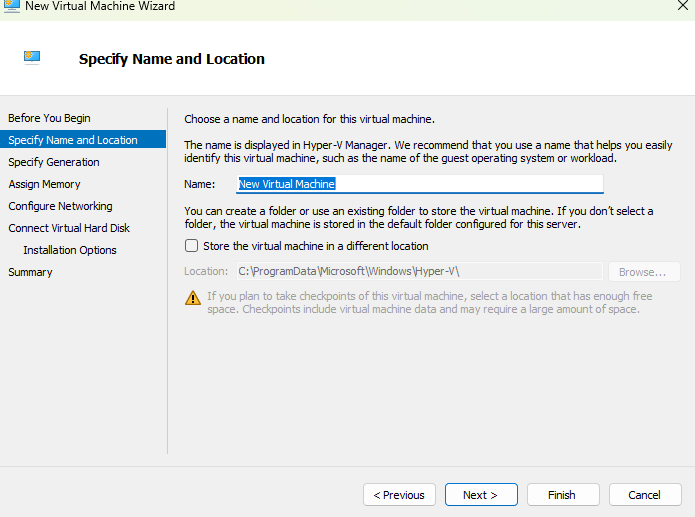Viewport: 695px width, 517px height.
Task: Click the Name text field
Action: [x=420, y=184]
